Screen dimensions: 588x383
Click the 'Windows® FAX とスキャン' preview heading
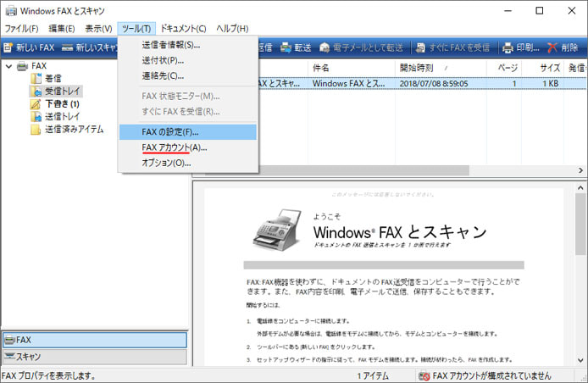(x=400, y=232)
